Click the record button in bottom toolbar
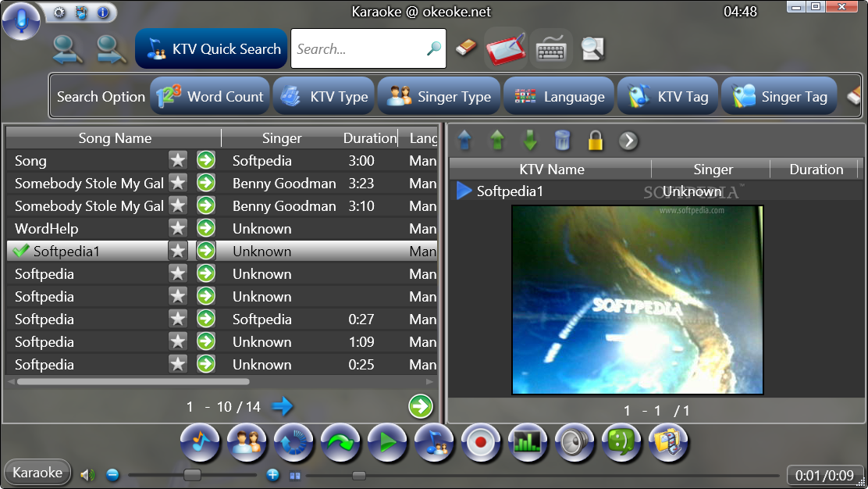Viewport: 868px width, 489px height. tap(481, 442)
